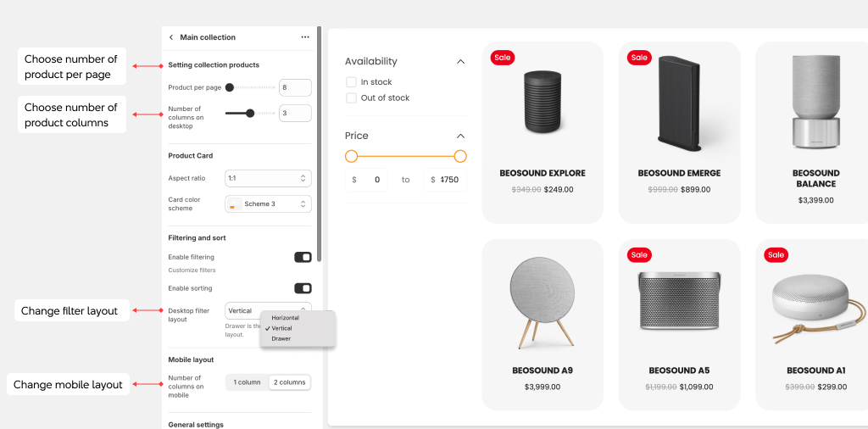
Task: Click the Product per page slider handle
Action: click(229, 87)
